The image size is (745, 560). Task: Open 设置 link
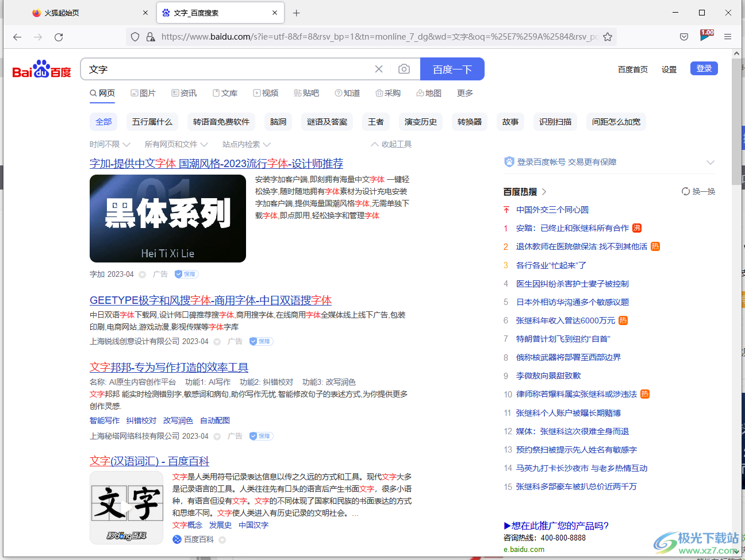pos(669,69)
